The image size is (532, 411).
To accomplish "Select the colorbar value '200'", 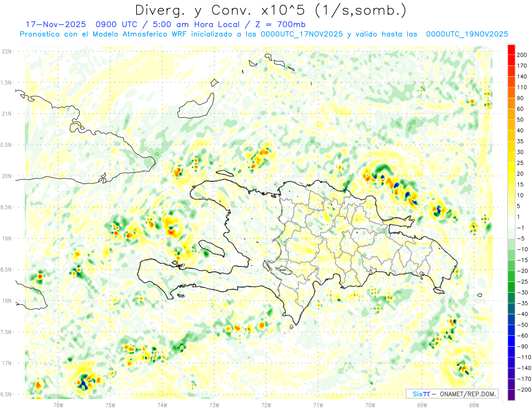I will (x=523, y=55).
